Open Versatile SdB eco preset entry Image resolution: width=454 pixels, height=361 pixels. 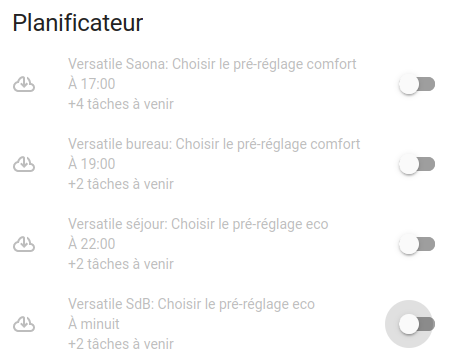point(191,304)
